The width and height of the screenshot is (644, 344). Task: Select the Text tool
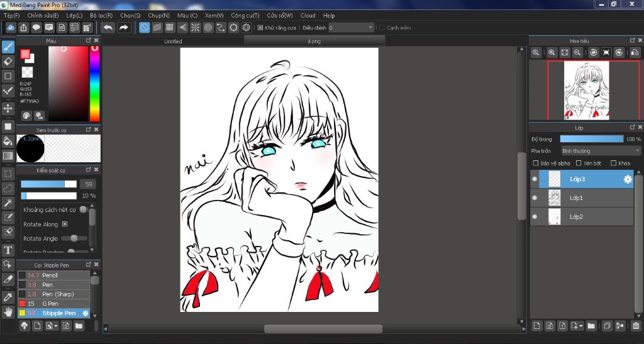pos(8,250)
